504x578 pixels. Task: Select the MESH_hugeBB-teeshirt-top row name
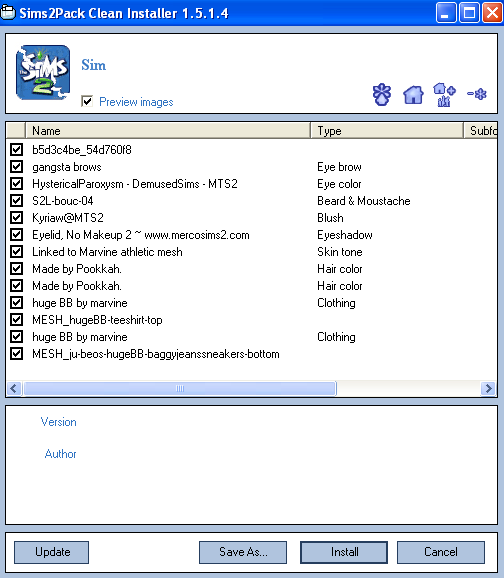tap(97, 320)
